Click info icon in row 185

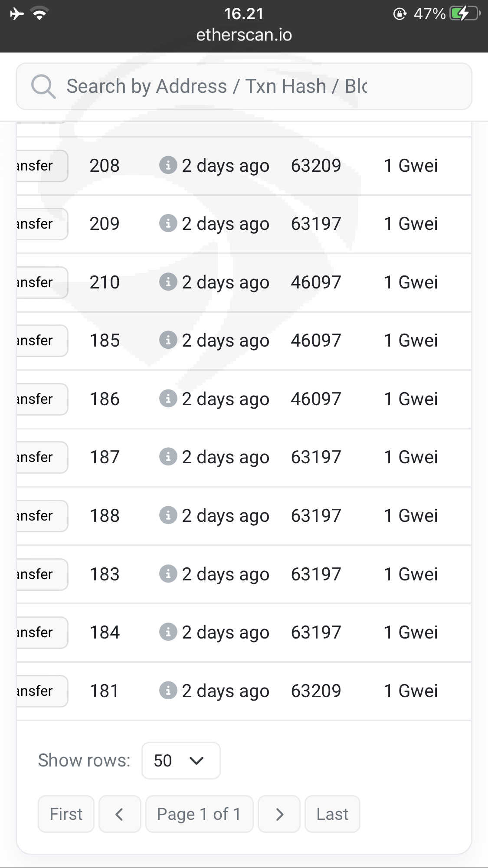tap(168, 340)
